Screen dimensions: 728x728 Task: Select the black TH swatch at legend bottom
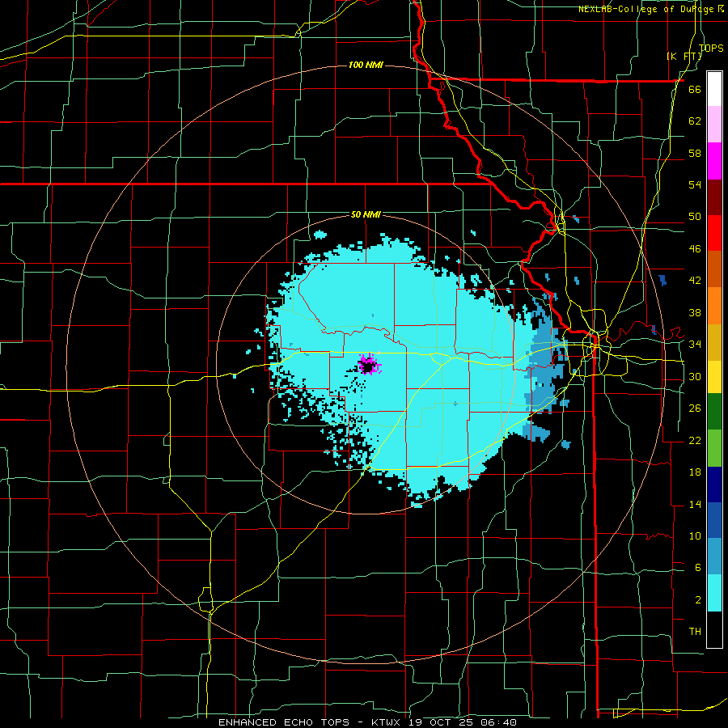click(x=714, y=629)
